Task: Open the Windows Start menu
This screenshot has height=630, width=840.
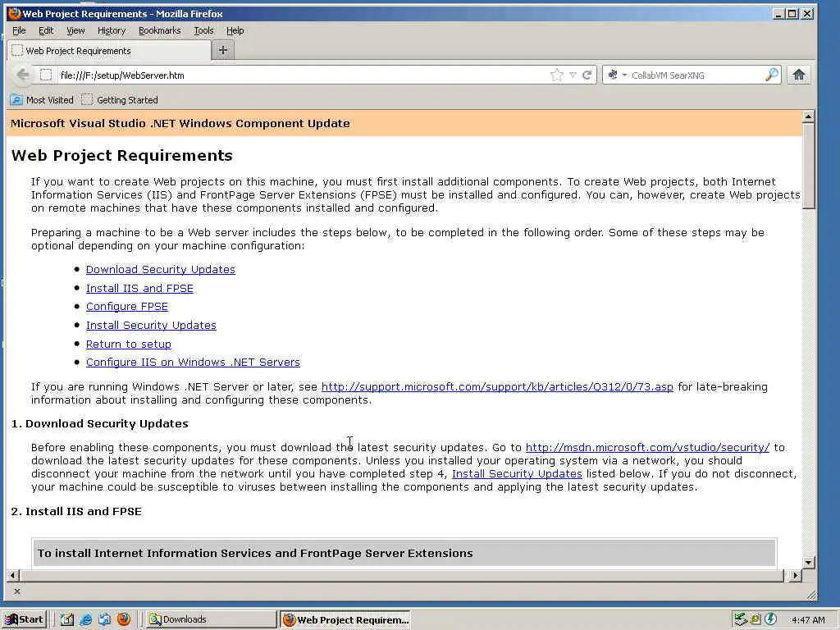Action: tap(25, 619)
